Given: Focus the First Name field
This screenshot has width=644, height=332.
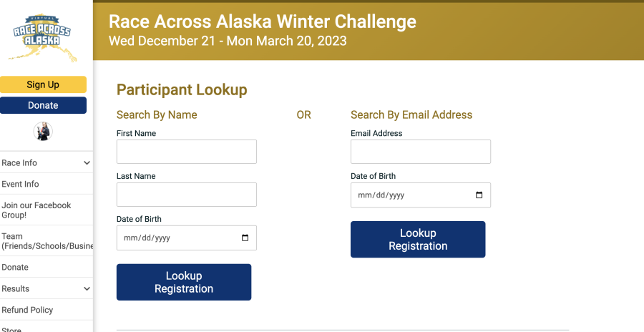Looking at the screenshot, I should pos(187,152).
